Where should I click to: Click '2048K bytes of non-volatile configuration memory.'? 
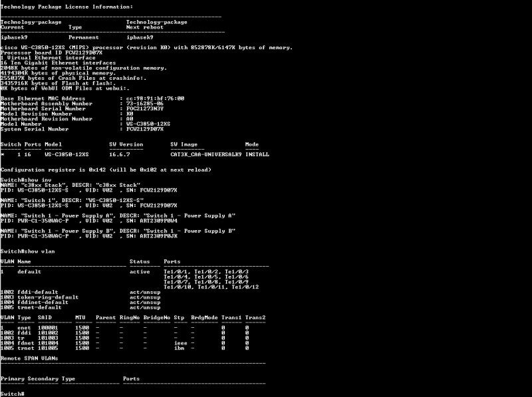pos(84,68)
